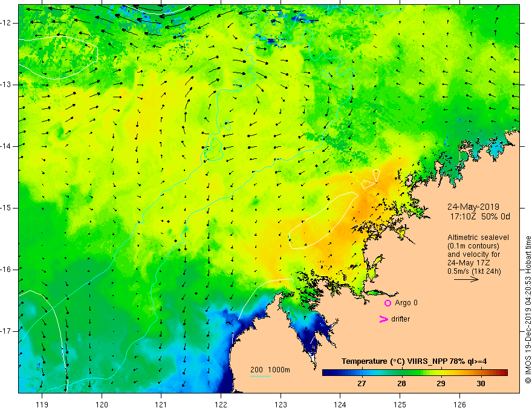Click the longitude '120' axis label
The image size is (532, 411).
[x=102, y=404]
